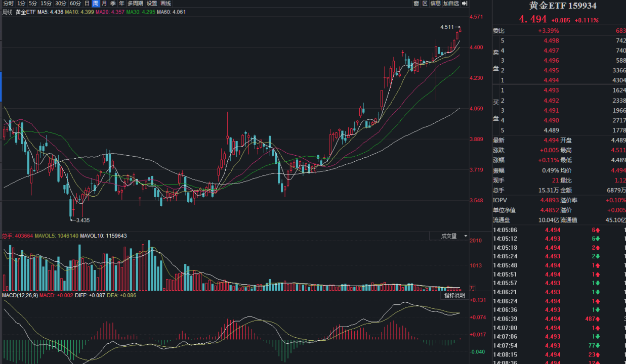The width and height of the screenshot is (626, 364).
Task: Switch to 15分 fifteen-minute period
Action: (46, 4)
